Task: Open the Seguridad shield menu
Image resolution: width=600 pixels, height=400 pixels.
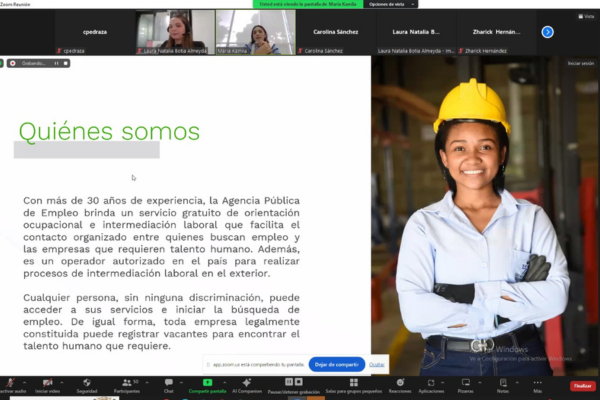Action: coord(87,385)
